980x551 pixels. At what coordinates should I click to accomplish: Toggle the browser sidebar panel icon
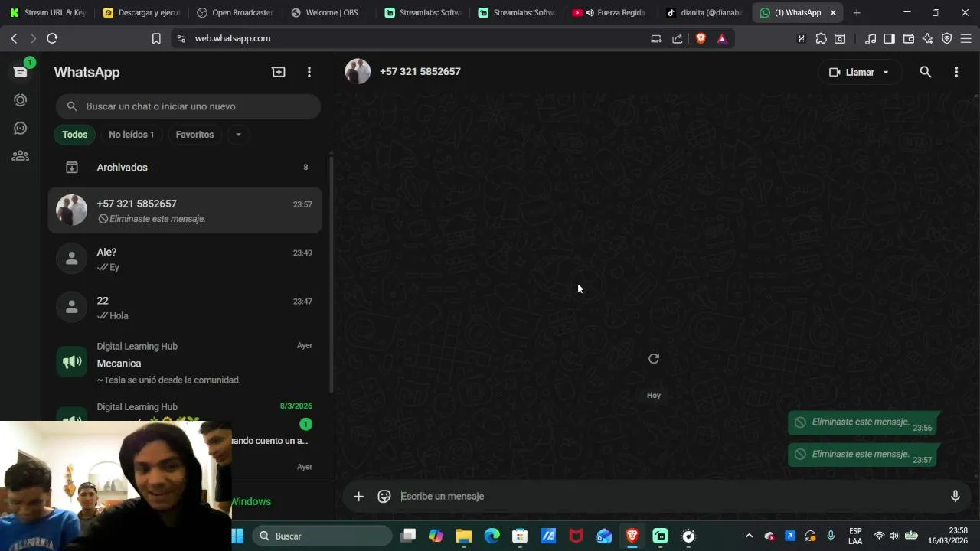889,38
